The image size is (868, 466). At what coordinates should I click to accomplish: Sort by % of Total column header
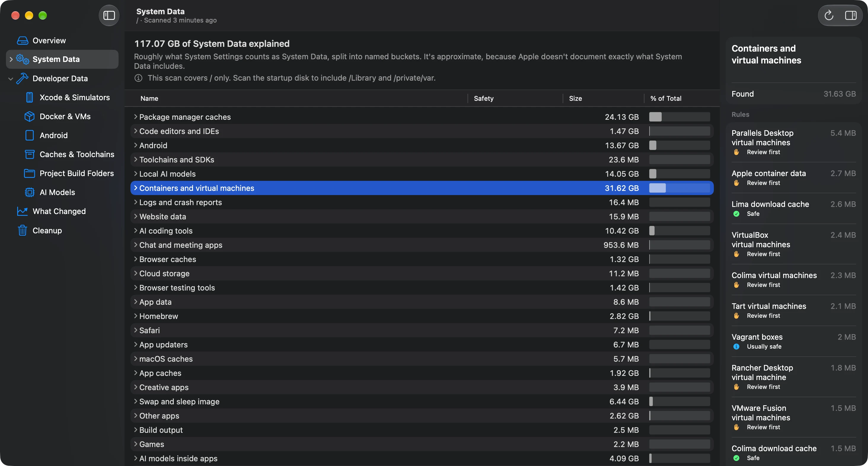tap(666, 98)
